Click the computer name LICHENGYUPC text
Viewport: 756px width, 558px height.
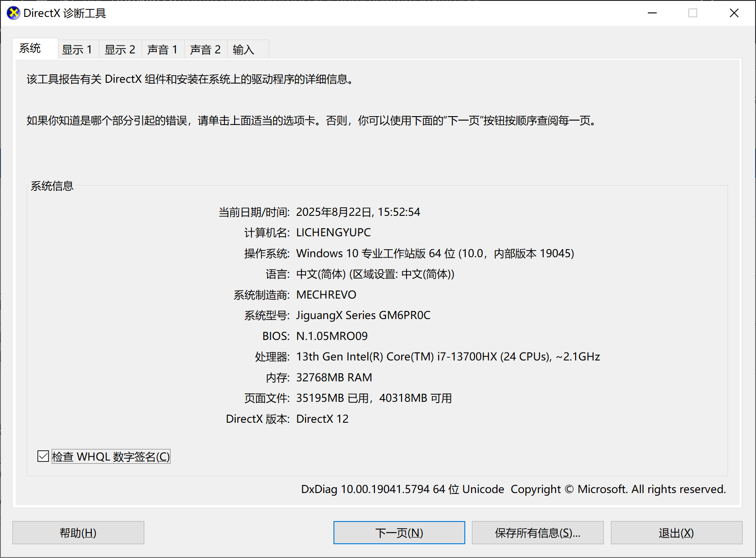point(333,232)
